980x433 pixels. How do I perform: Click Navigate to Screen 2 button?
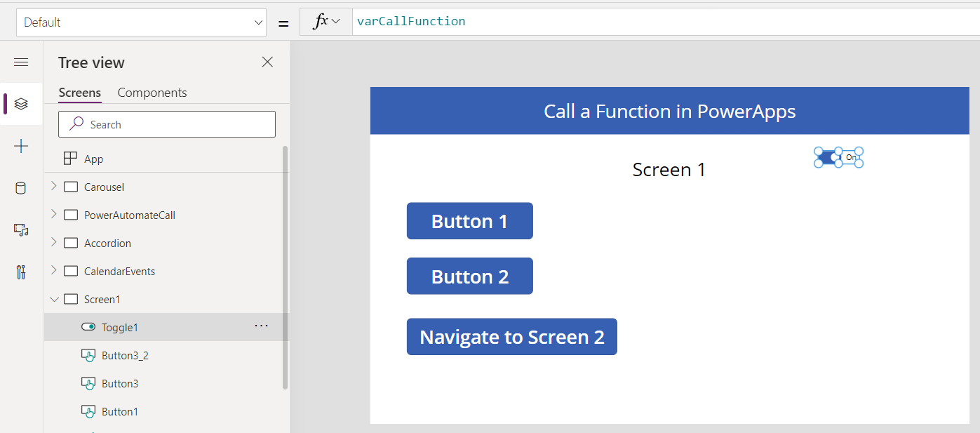(x=511, y=337)
